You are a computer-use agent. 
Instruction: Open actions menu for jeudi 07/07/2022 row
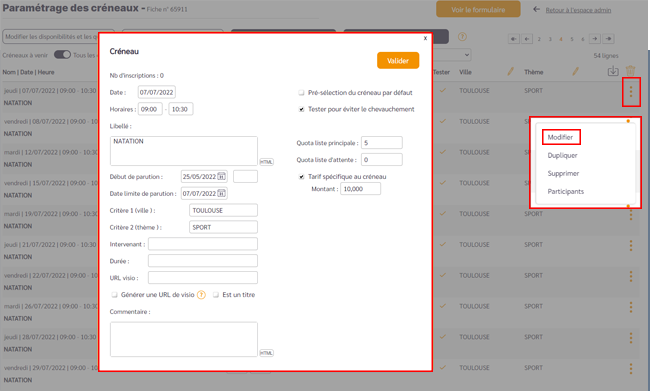click(x=631, y=92)
